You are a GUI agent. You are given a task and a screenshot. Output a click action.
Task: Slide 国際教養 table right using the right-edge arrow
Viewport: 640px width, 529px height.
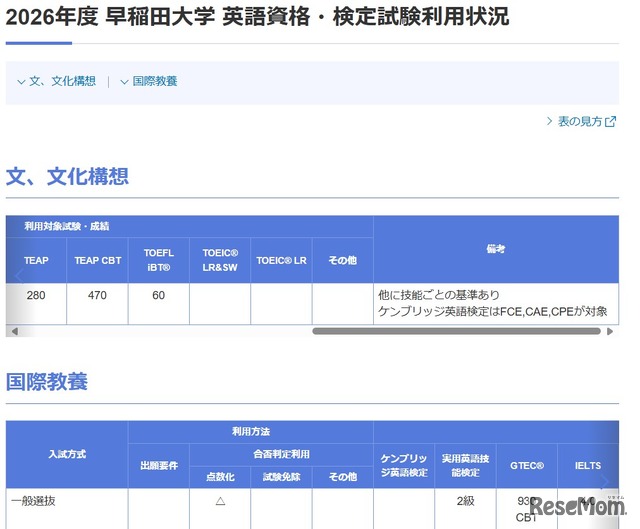pos(604,482)
